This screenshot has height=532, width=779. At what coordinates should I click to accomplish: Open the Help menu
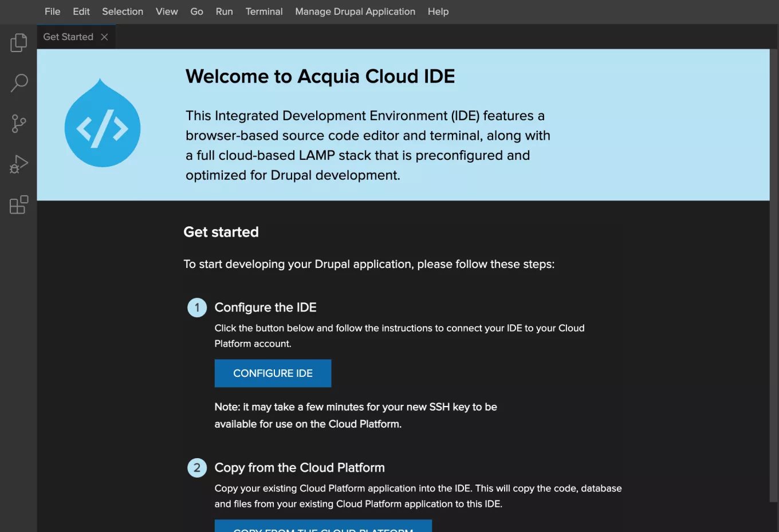438,11
